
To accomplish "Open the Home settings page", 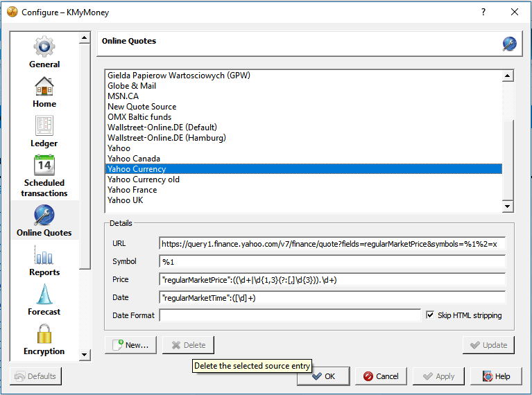I will (x=44, y=92).
